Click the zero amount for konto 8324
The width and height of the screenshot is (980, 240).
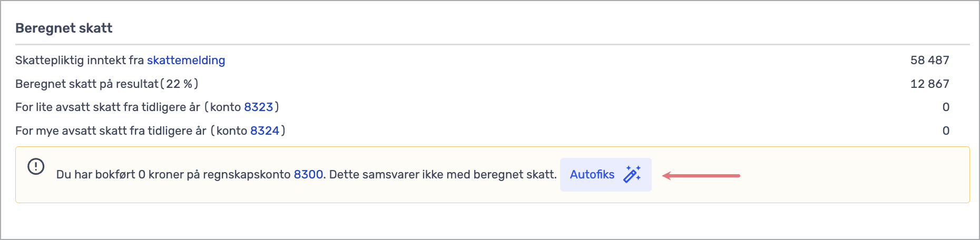946,131
